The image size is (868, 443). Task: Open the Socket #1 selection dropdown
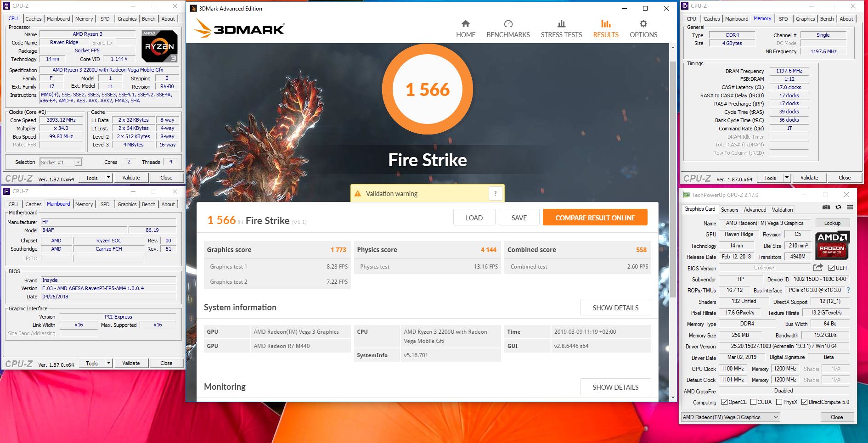(61, 162)
